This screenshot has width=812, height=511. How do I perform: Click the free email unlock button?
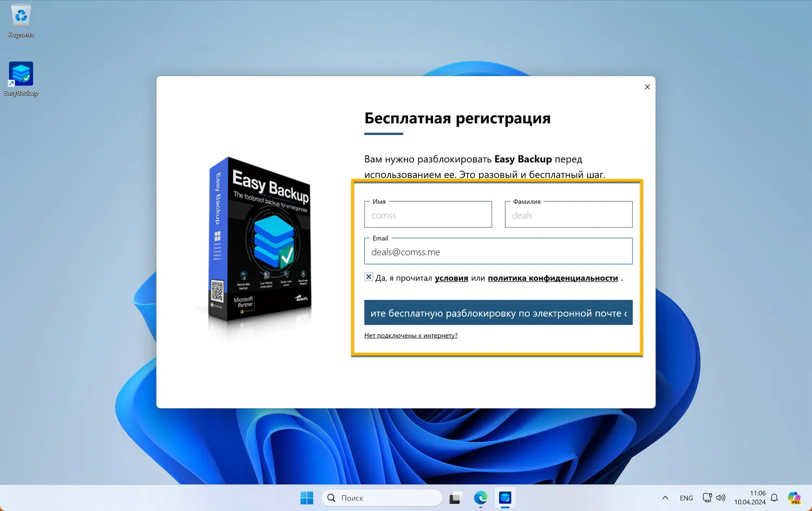498,312
